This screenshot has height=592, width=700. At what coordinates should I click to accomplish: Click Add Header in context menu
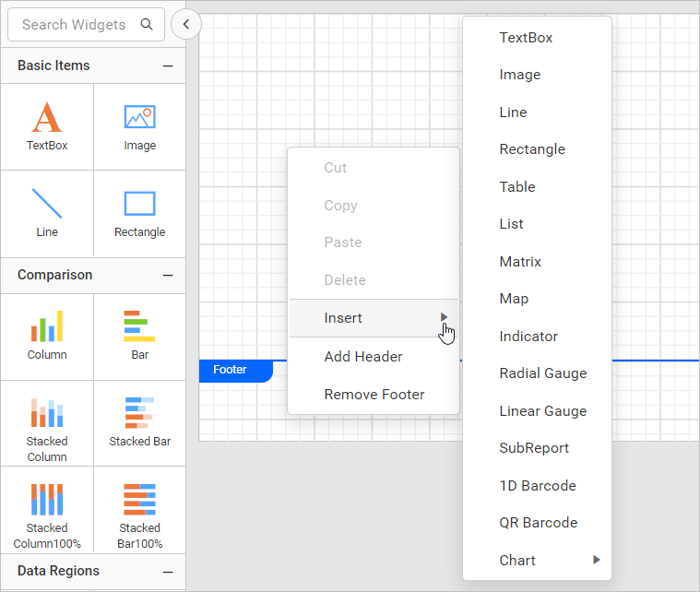click(x=362, y=357)
